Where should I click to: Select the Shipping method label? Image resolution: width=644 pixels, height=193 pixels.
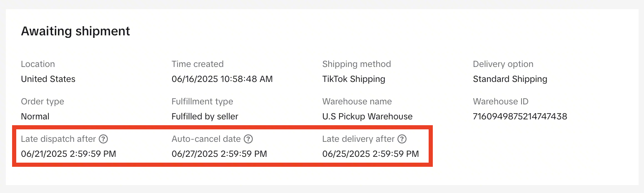357,64
